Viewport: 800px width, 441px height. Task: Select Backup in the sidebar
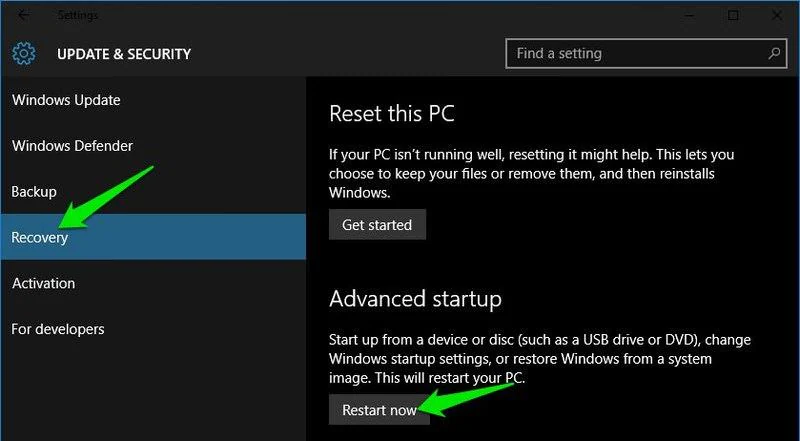pyautogui.click(x=34, y=191)
